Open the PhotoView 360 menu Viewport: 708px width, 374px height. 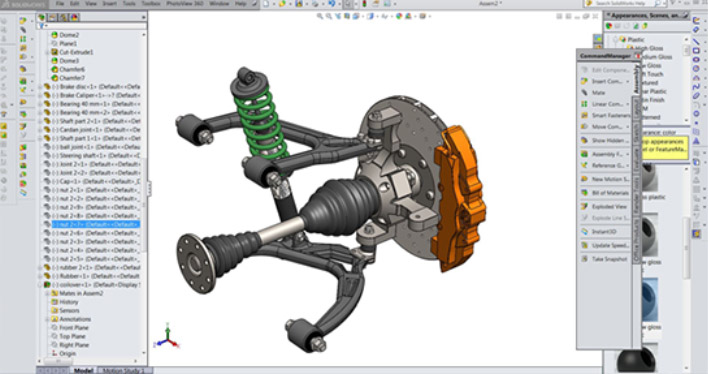[x=184, y=4]
